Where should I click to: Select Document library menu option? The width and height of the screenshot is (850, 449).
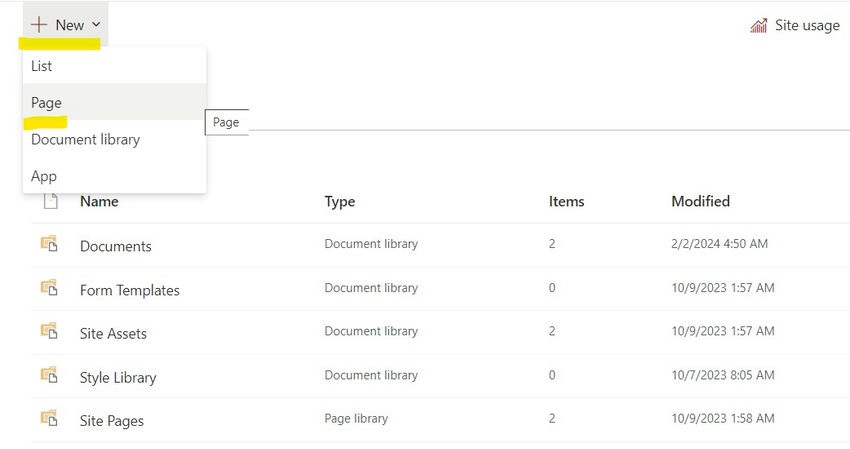coord(85,139)
